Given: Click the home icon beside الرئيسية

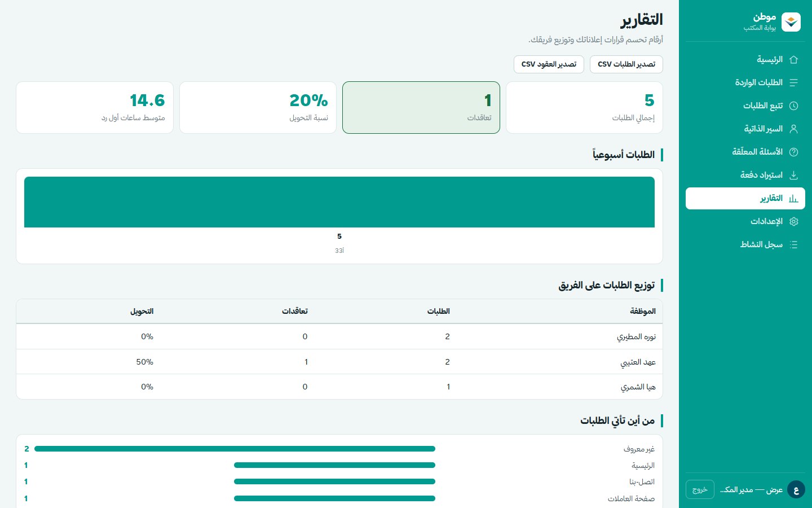Looking at the screenshot, I should 793,59.
